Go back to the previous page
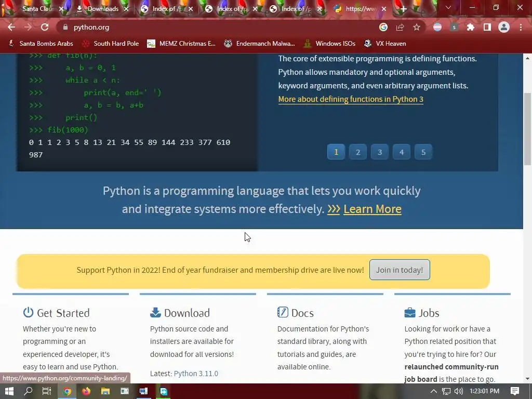Viewport: 532px width, 399px height. (x=11, y=27)
